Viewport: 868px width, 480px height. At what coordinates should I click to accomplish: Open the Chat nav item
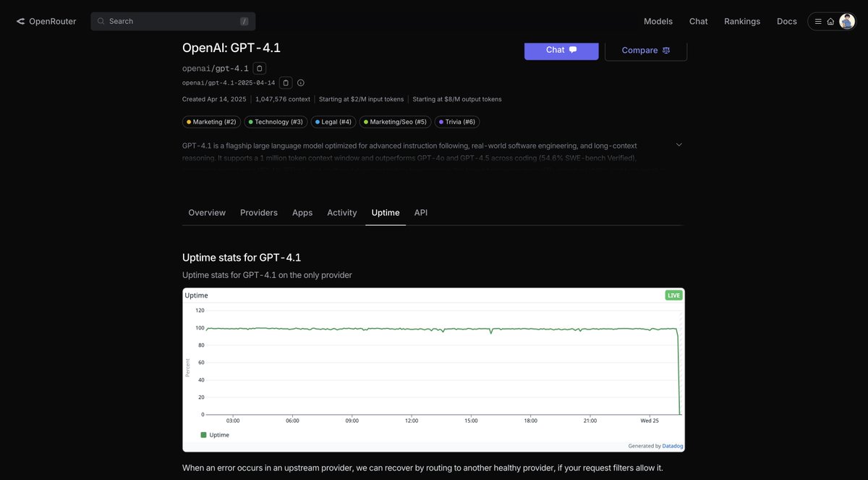(x=699, y=21)
